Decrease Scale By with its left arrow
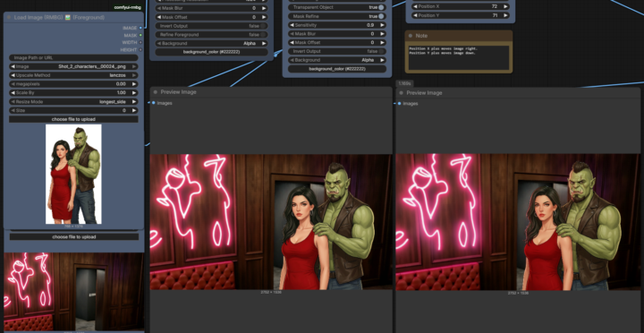Image resolution: width=644 pixels, height=333 pixels. [x=13, y=93]
